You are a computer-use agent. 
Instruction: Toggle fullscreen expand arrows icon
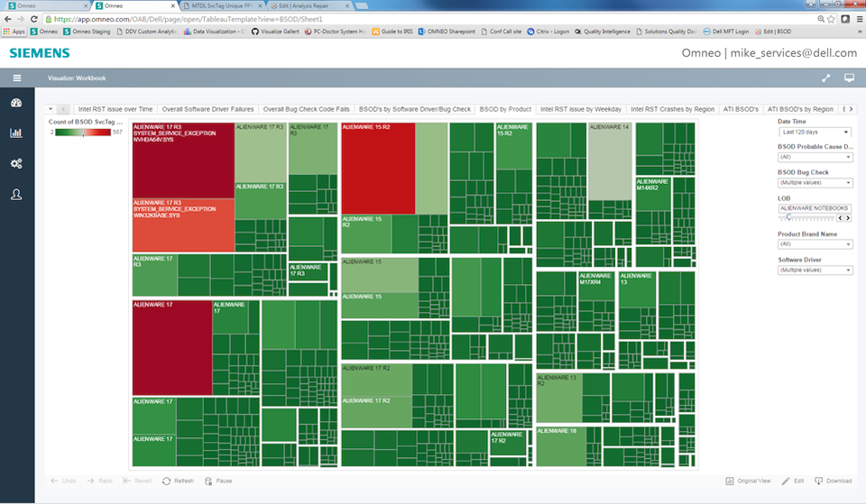click(825, 78)
